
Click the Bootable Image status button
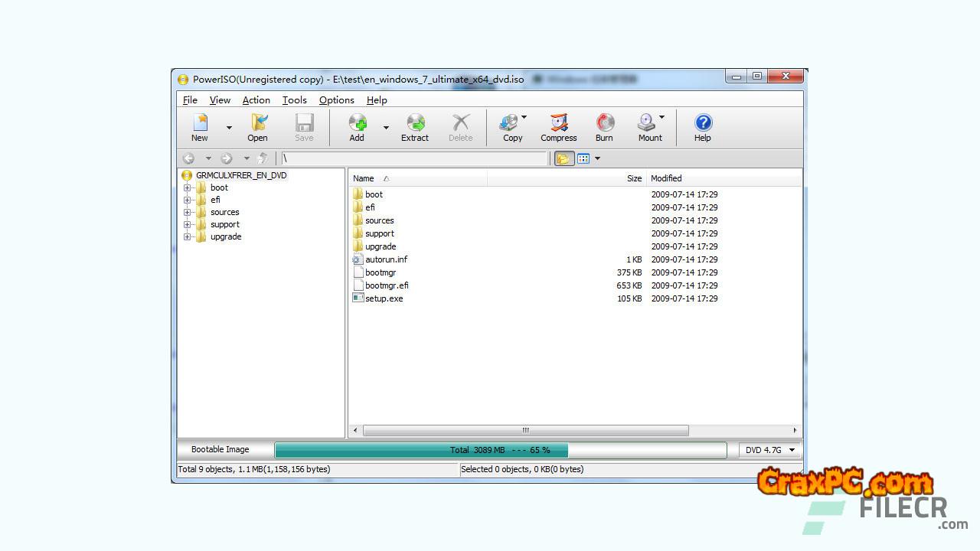pos(220,450)
